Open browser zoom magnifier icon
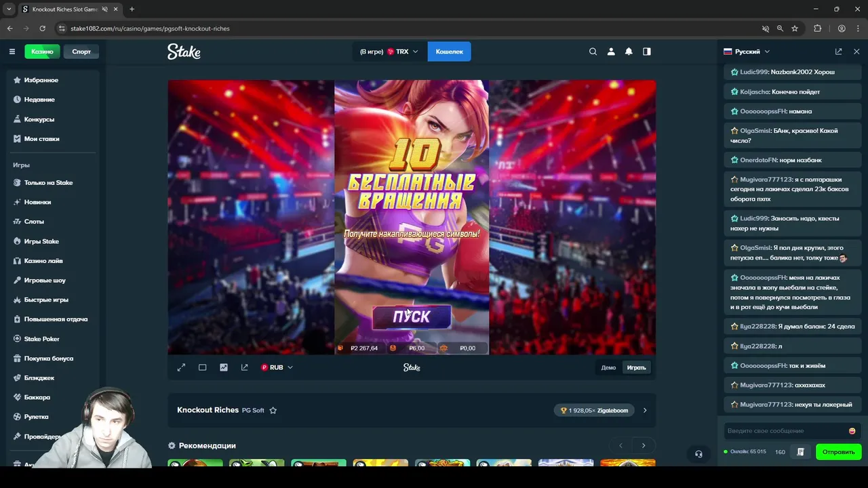This screenshot has width=868, height=488. coord(780,28)
